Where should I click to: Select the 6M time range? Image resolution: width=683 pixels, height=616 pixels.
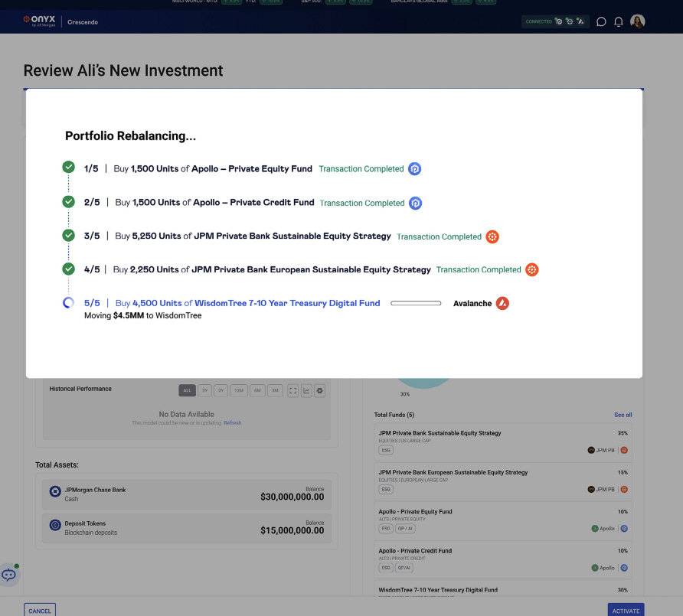(x=257, y=390)
